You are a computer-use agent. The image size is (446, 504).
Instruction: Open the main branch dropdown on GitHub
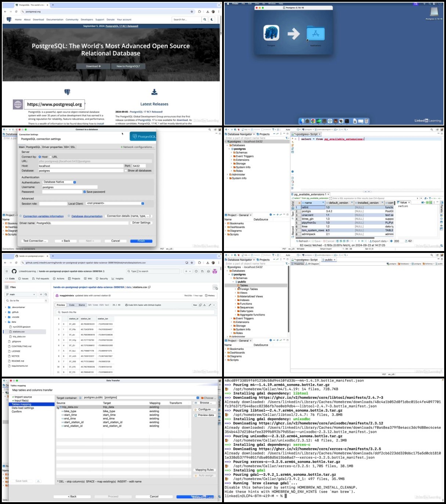click(21, 294)
